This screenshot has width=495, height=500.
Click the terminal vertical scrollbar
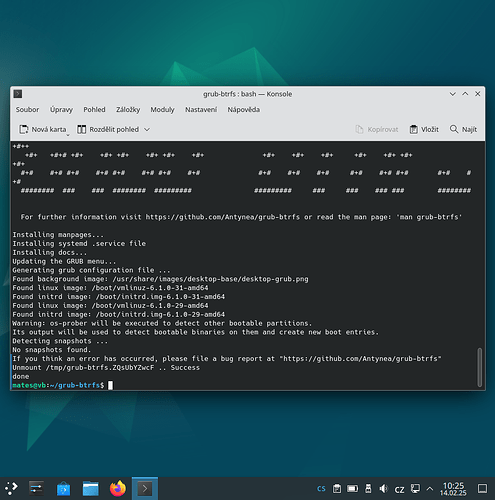(x=480, y=367)
